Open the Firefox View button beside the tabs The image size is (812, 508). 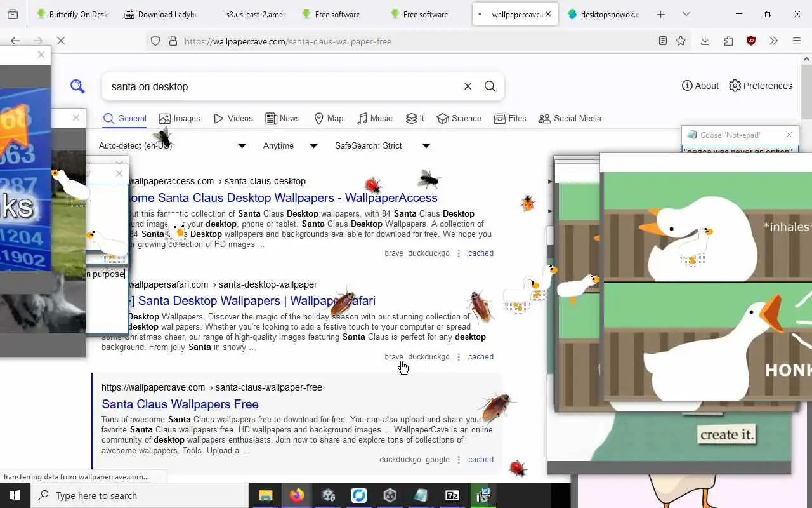(13, 14)
